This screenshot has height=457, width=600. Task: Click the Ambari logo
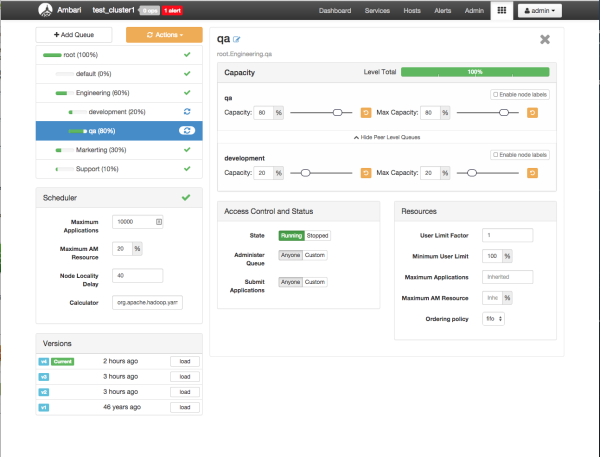click(x=47, y=10)
